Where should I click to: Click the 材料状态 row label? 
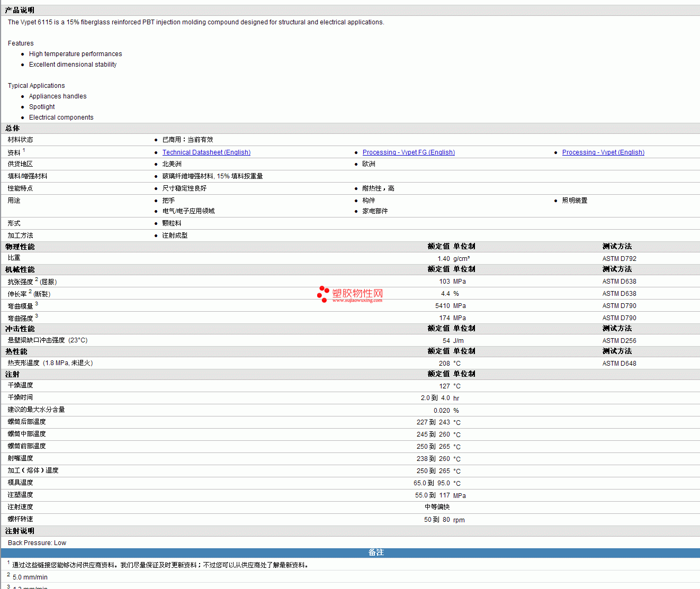[x=21, y=140]
